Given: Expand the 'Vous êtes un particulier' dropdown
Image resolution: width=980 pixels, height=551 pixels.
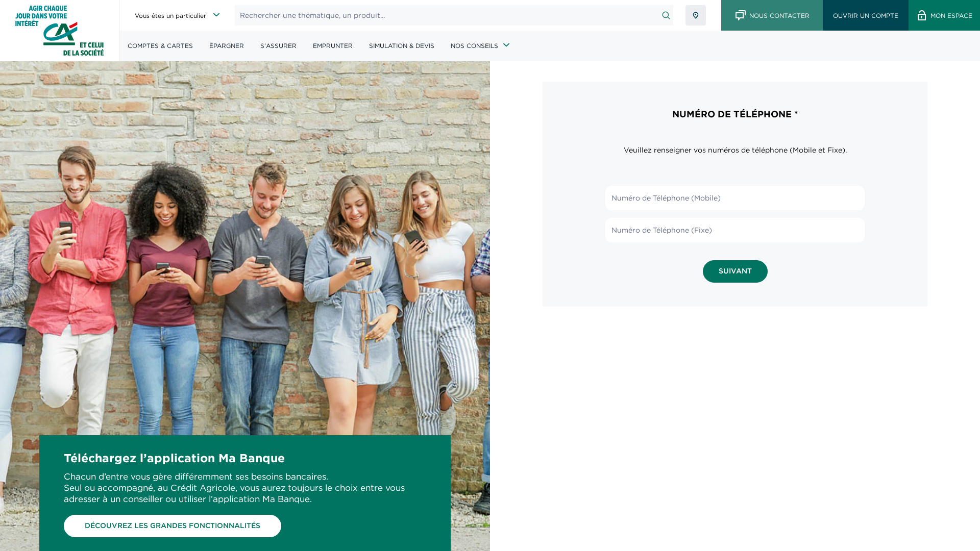Looking at the screenshot, I should (x=177, y=15).
